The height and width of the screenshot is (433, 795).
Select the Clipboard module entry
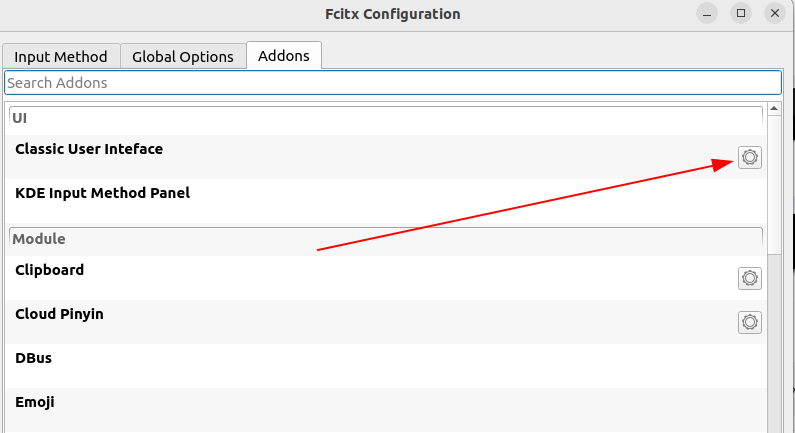(386, 278)
